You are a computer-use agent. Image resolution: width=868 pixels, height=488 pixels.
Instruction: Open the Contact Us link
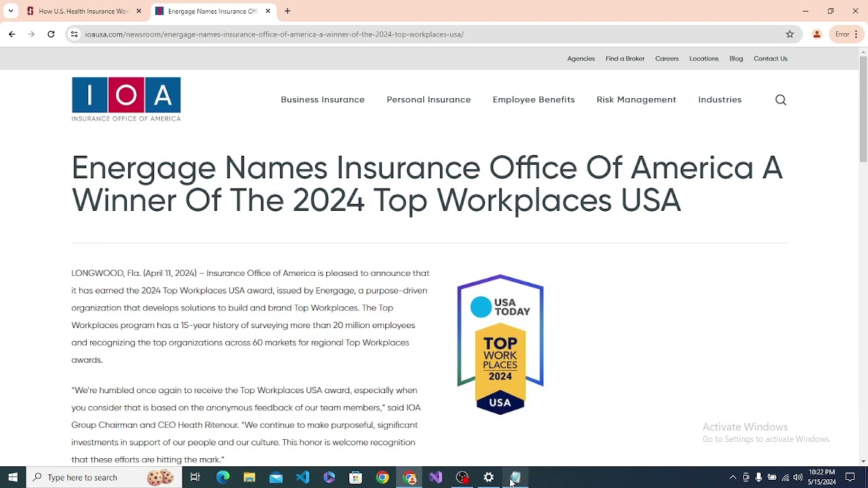pos(770,58)
